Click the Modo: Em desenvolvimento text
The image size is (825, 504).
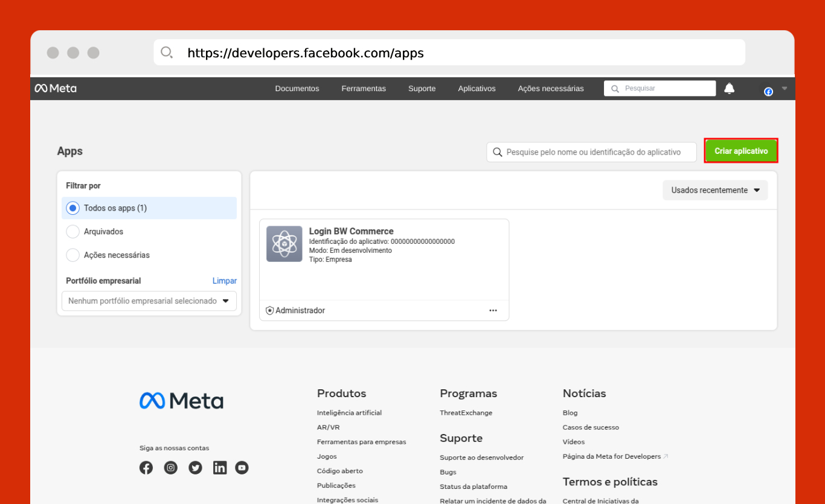click(350, 250)
